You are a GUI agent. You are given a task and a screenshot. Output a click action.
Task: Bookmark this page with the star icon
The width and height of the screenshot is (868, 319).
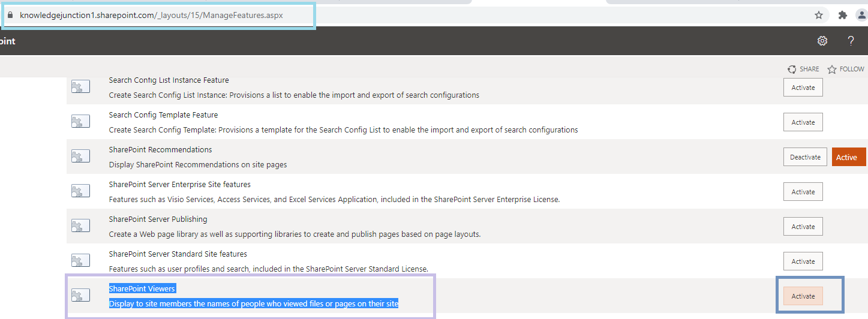point(819,15)
